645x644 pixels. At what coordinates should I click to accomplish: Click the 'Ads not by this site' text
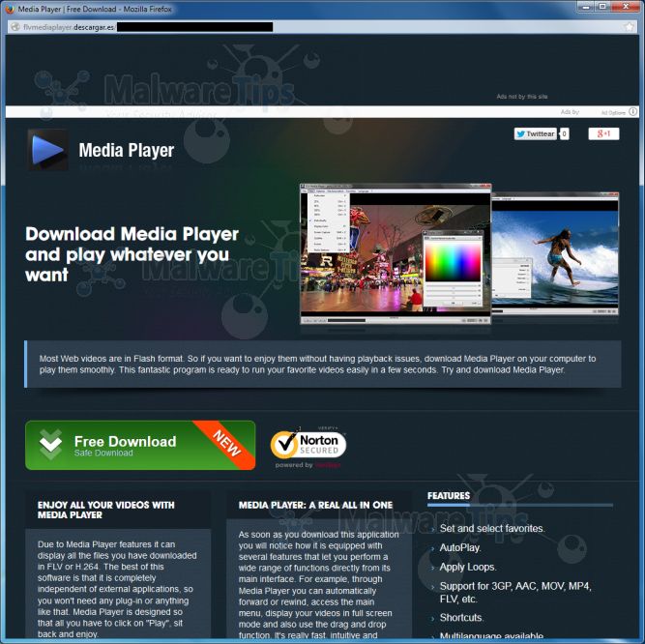522,97
